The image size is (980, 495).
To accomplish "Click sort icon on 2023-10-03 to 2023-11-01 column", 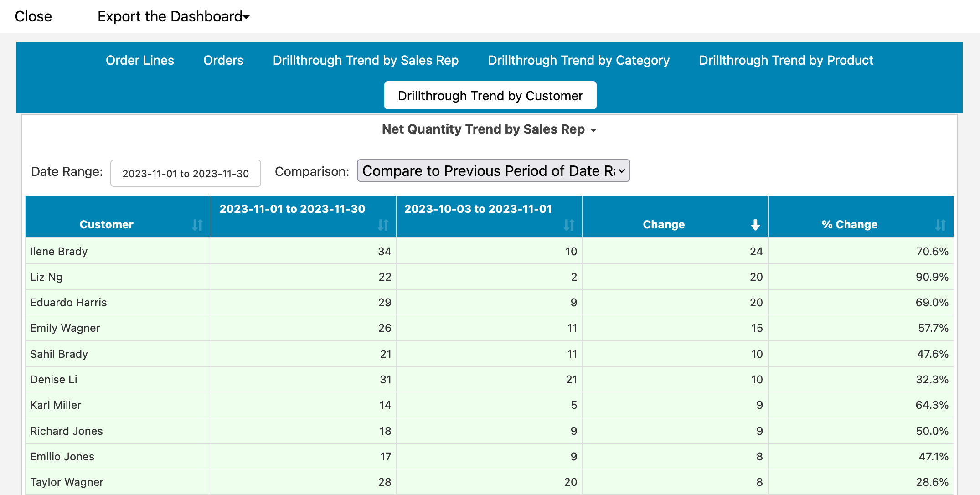I will 569,225.
